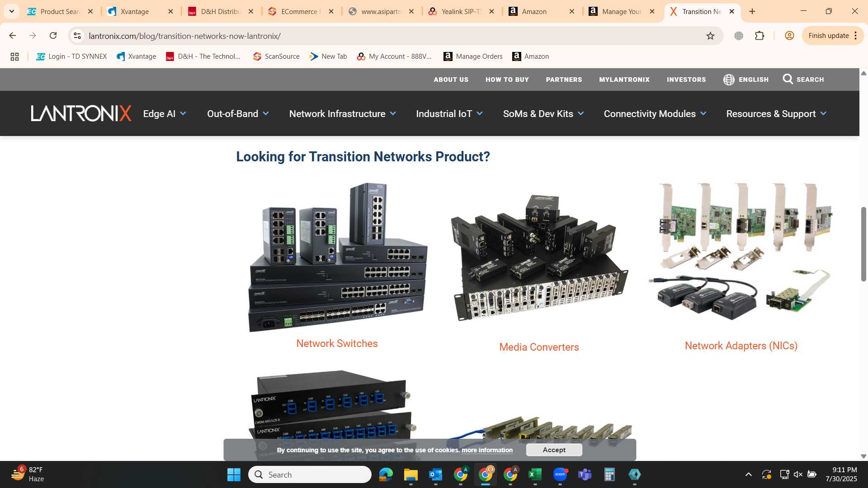Open the ScanSource bookmark
868x488 pixels.
pos(276,56)
